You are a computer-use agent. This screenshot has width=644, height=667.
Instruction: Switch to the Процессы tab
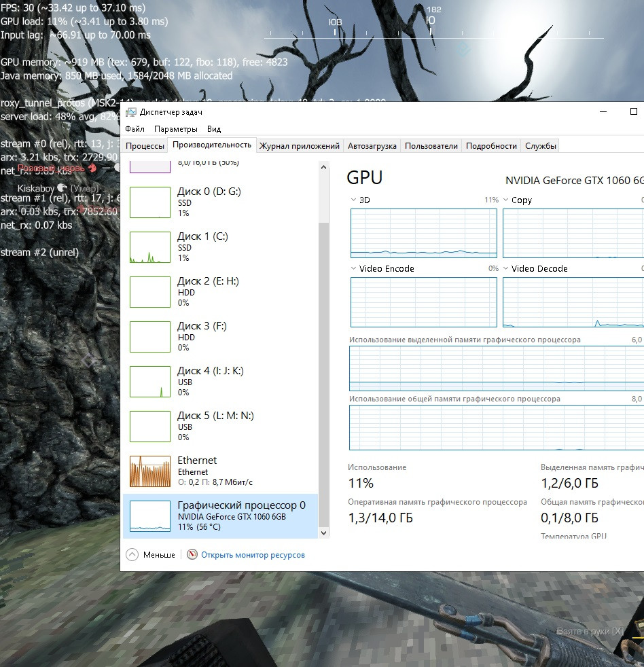145,146
